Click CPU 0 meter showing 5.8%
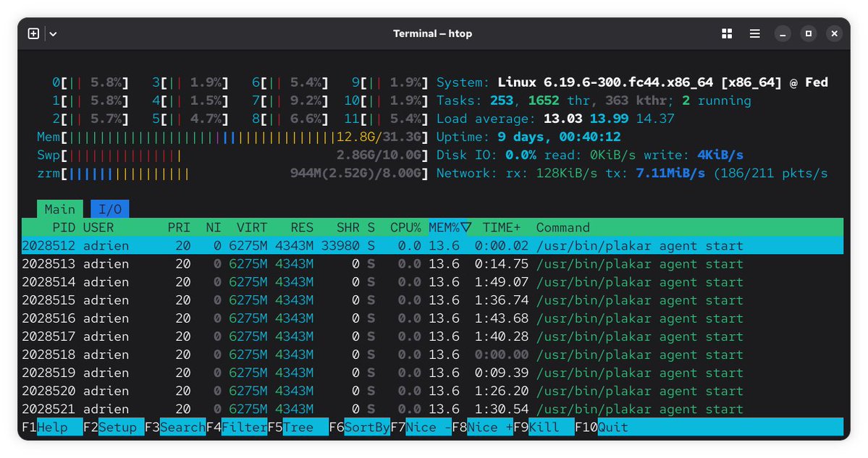The image size is (868, 458). tap(90, 82)
